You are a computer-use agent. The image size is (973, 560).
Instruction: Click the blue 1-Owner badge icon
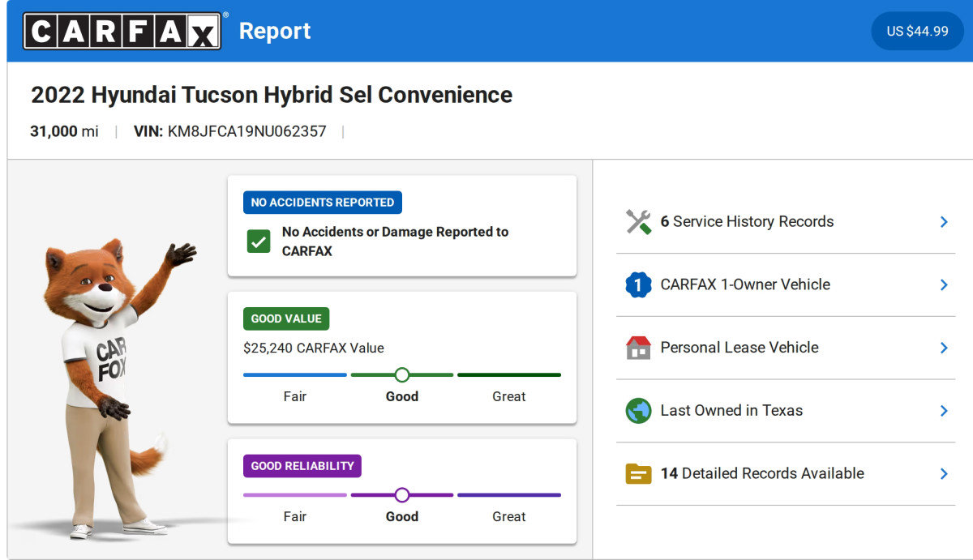[639, 284]
